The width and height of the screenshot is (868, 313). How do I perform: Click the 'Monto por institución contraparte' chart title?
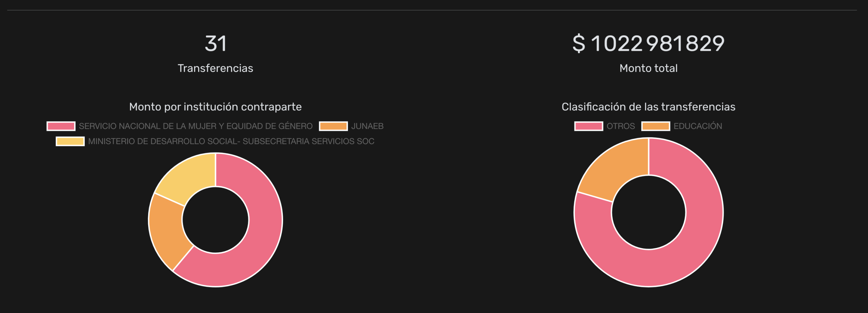[x=215, y=107]
